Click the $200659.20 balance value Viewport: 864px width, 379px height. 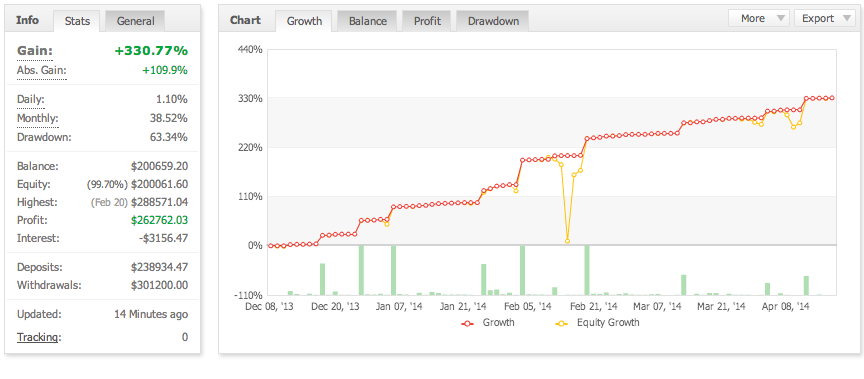159,166
